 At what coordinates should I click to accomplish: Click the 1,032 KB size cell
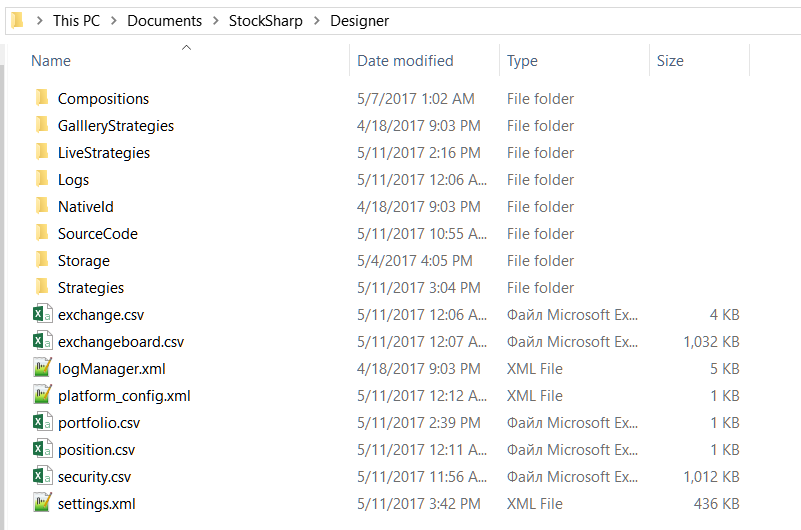pyautogui.click(x=711, y=342)
